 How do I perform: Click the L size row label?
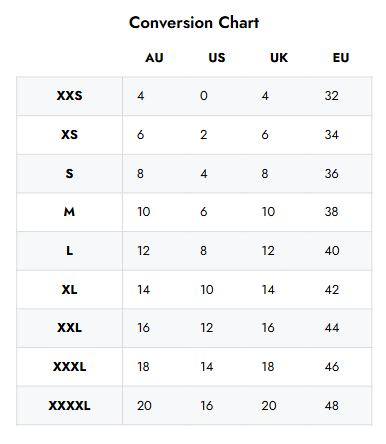coord(69,251)
